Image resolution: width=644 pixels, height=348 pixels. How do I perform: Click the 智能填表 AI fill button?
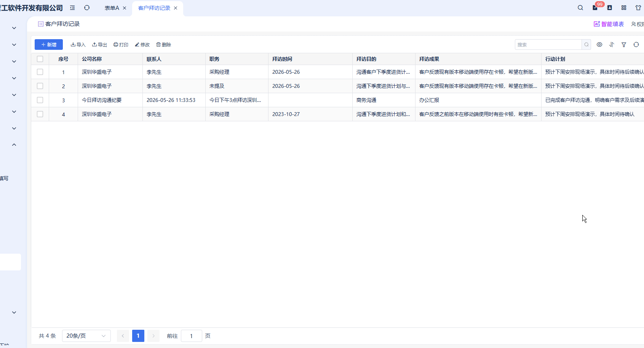[x=609, y=24]
